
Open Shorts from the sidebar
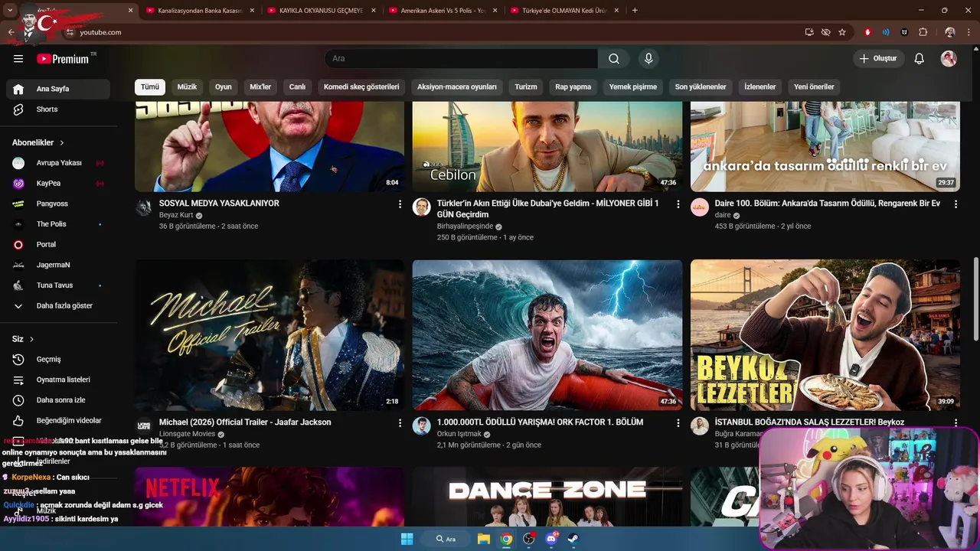click(58, 109)
